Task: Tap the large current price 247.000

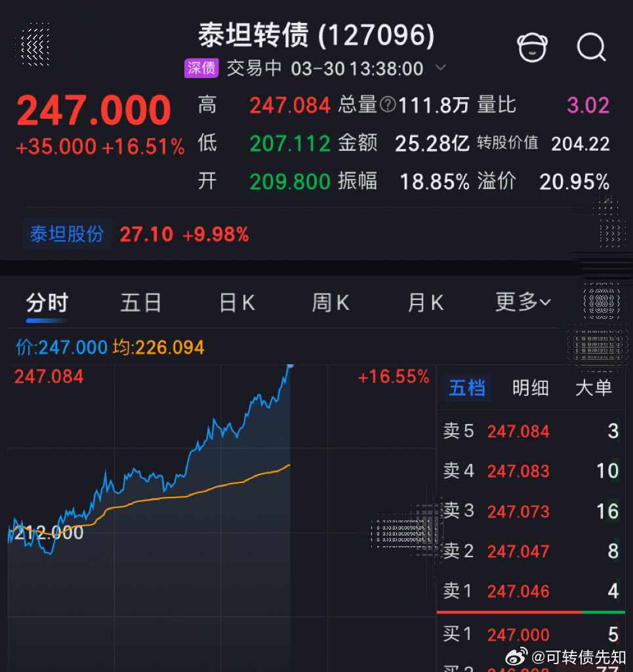Action: (94, 110)
